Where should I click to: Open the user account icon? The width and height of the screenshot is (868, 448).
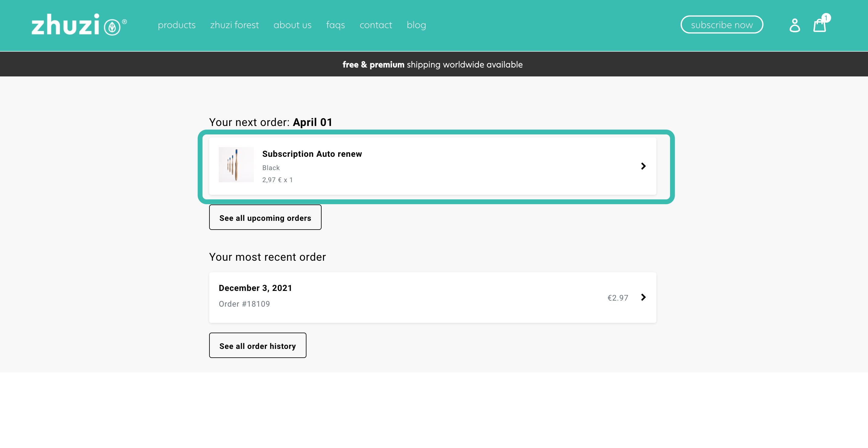(795, 25)
